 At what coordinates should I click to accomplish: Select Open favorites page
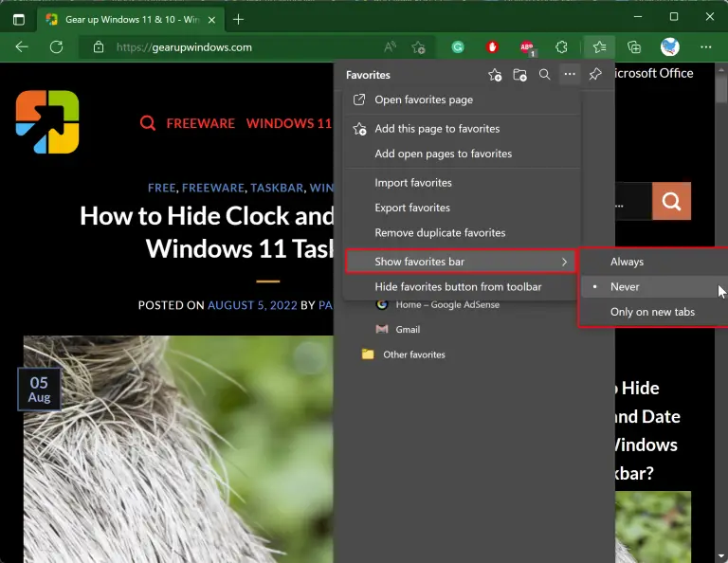pos(462,100)
